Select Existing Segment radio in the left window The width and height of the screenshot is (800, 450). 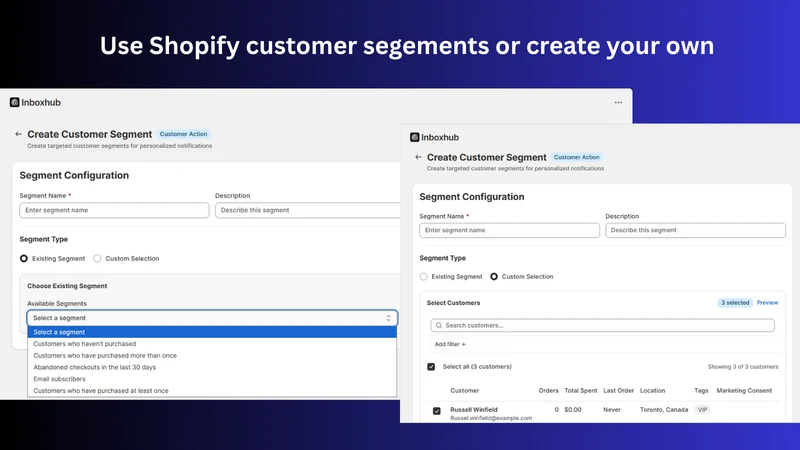point(24,259)
